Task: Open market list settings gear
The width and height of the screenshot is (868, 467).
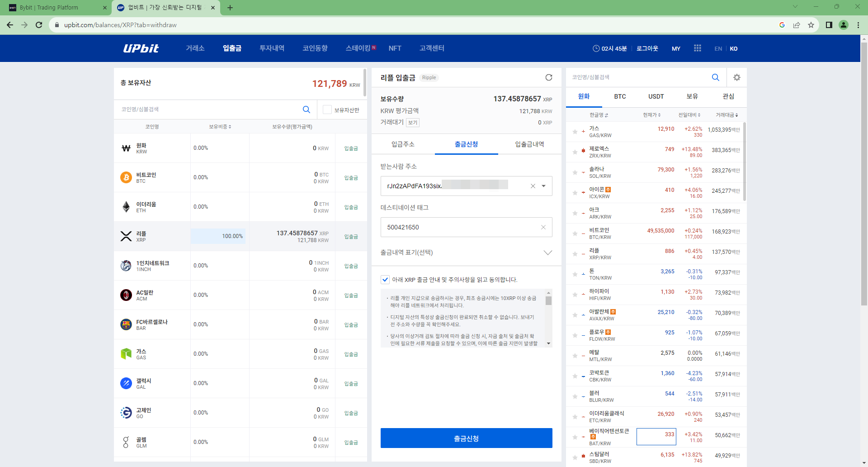Action: pos(736,77)
